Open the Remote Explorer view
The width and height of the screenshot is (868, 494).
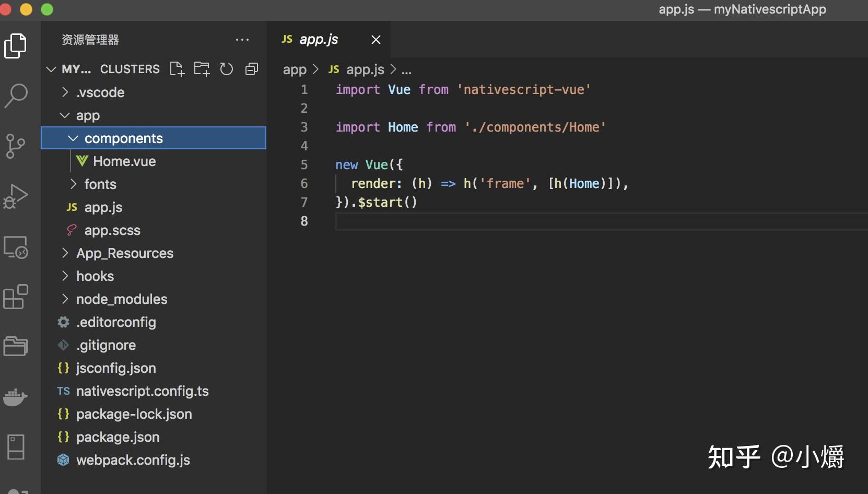[x=16, y=247]
